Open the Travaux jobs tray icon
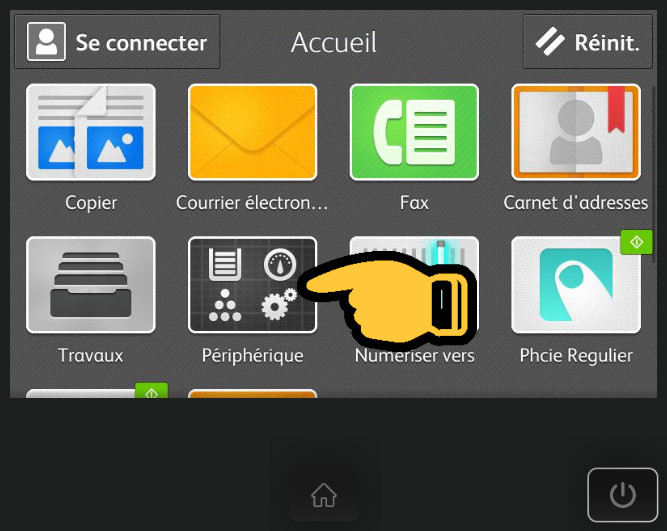 pos(91,285)
